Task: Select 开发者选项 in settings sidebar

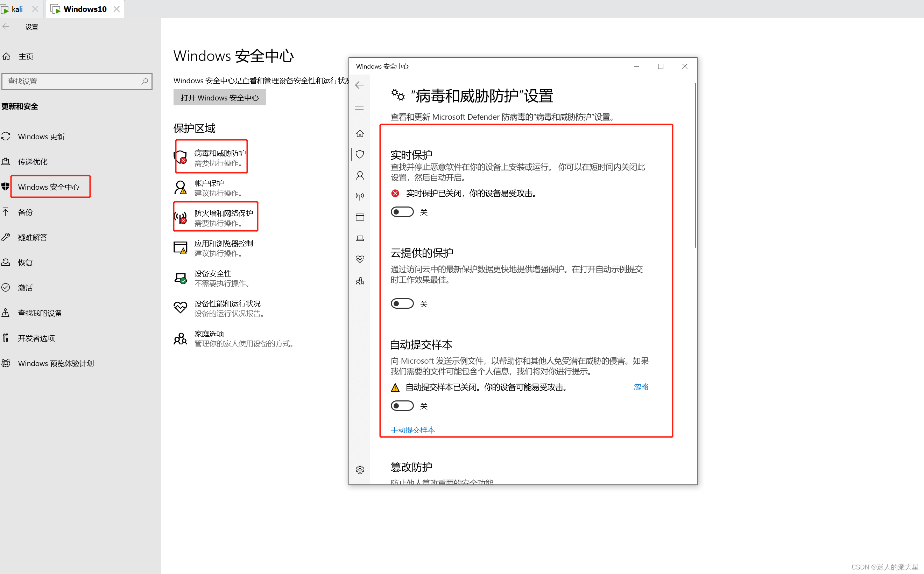Action: point(36,338)
